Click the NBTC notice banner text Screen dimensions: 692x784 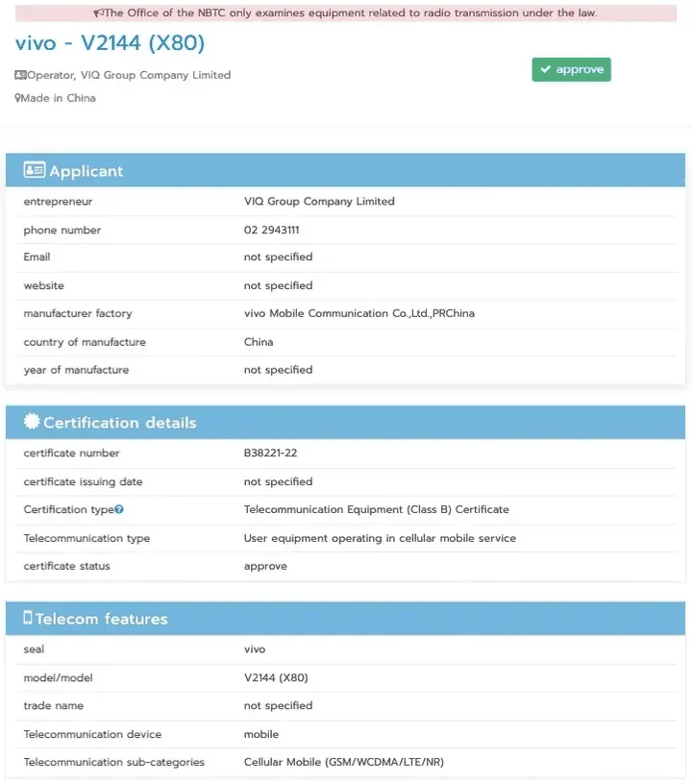[350, 13]
